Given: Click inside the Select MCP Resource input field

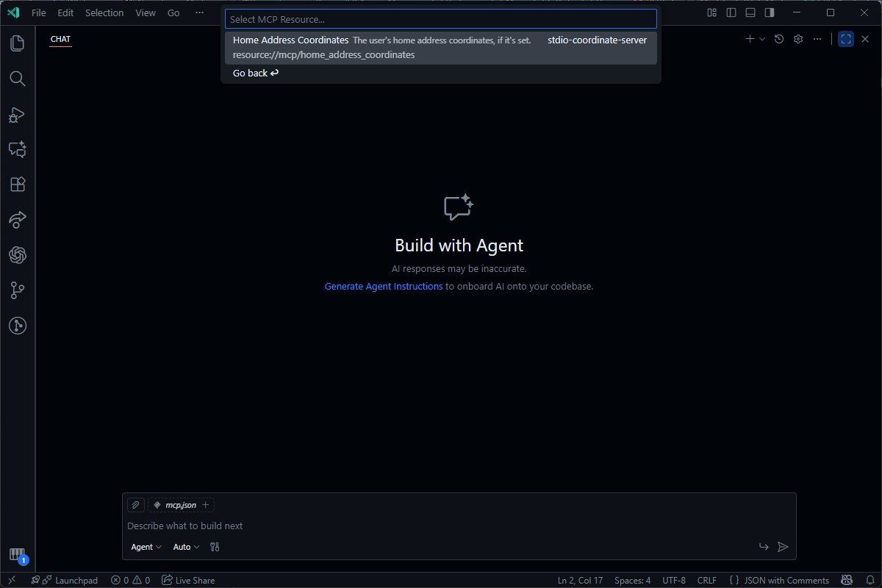Looking at the screenshot, I should point(441,18).
